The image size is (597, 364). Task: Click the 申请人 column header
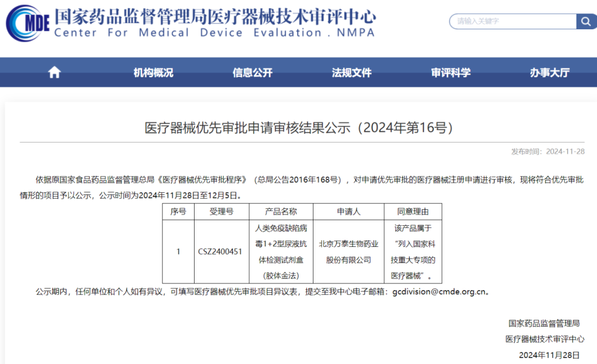point(348,212)
